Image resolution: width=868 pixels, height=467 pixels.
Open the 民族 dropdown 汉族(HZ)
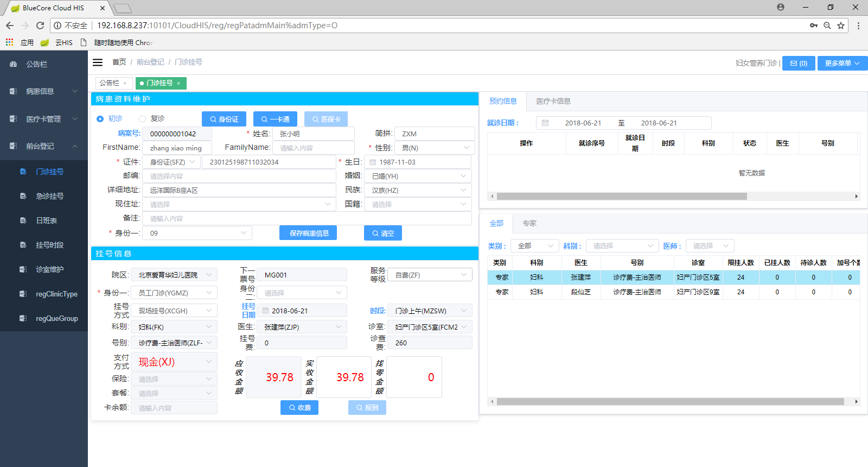point(418,190)
